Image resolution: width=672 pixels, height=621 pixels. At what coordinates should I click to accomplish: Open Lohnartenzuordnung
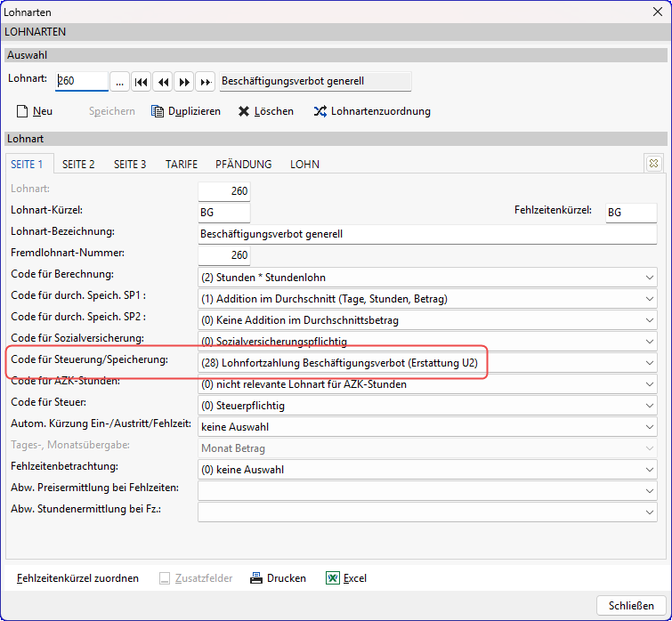pyautogui.click(x=372, y=111)
